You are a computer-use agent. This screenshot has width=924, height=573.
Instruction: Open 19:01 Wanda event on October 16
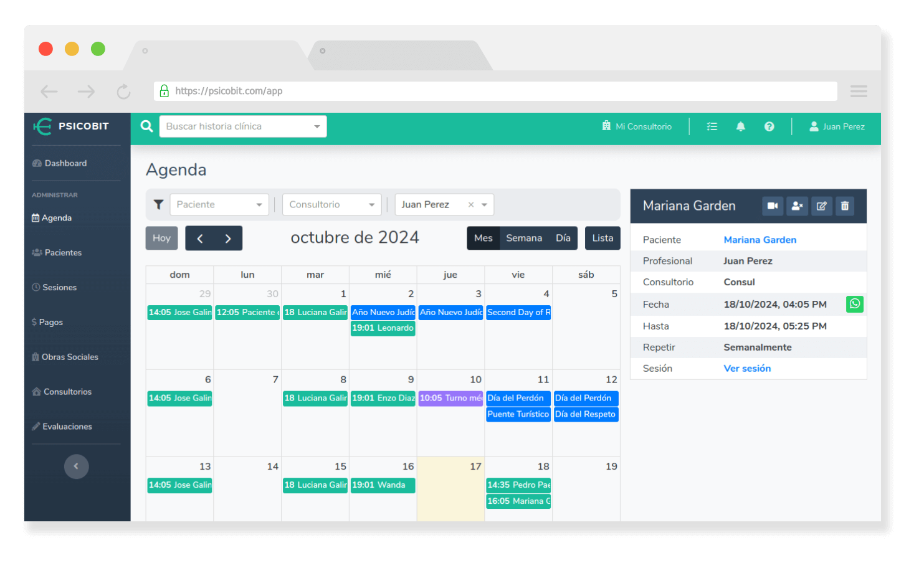point(383,485)
